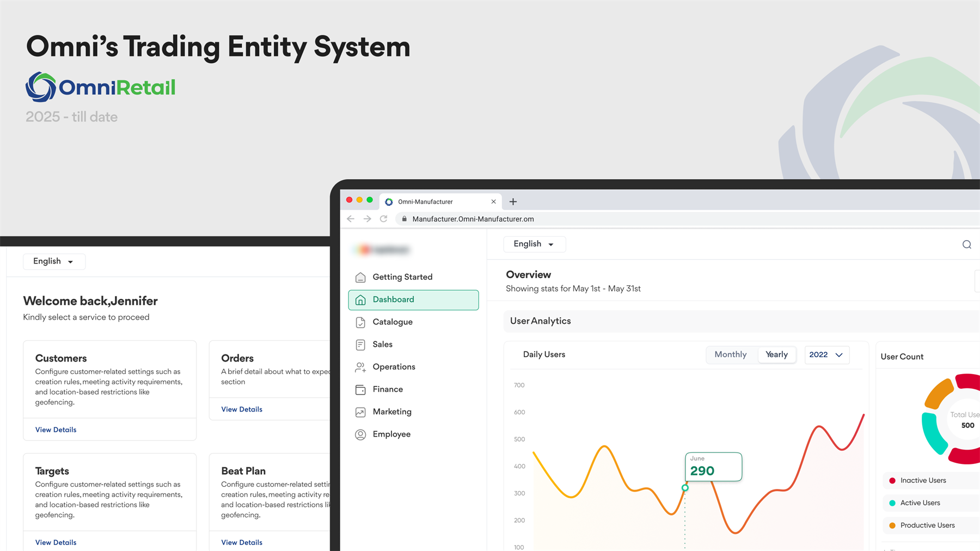Click the Customers card title
Image resolution: width=980 pixels, height=551 pixels.
61,358
